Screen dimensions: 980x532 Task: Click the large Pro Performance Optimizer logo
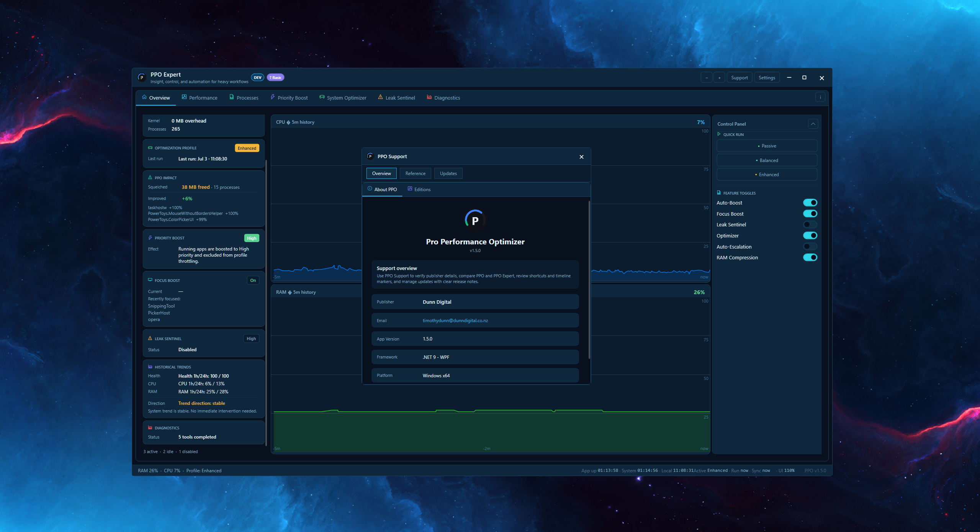click(475, 220)
